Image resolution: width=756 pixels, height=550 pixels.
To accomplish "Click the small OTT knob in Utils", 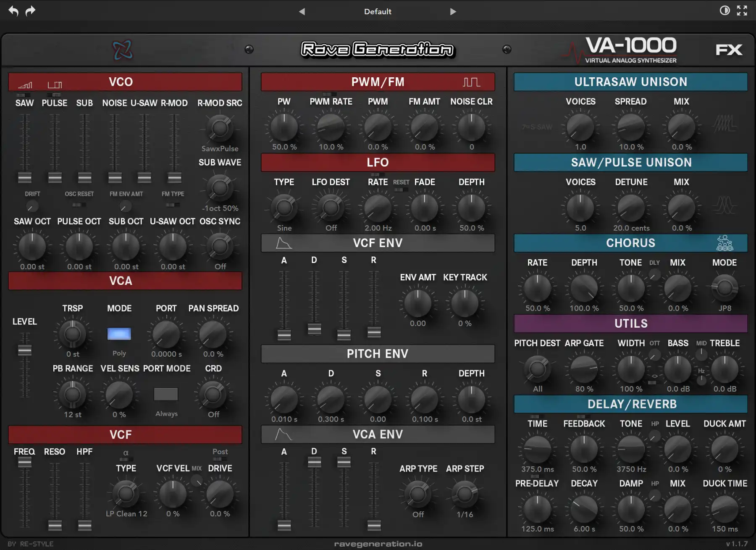I will (654, 355).
